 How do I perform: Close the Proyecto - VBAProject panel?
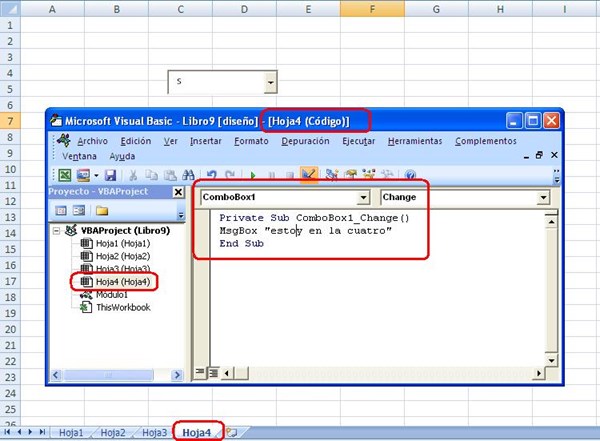coord(178,192)
